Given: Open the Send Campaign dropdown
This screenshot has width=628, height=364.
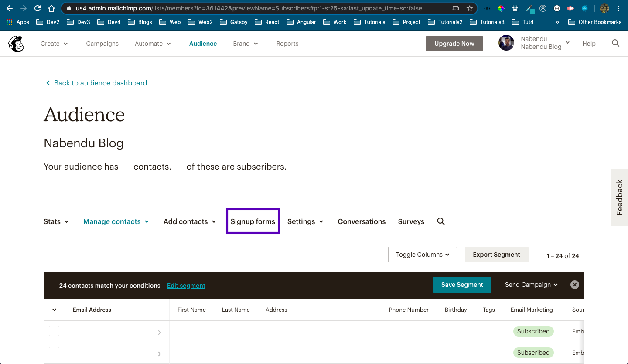Looking at the screenshot, I should point(531,285).
